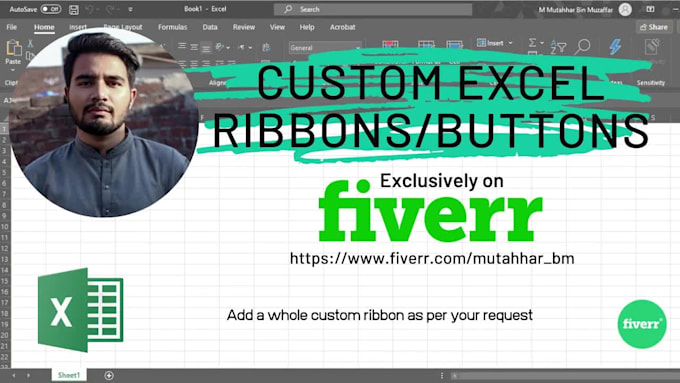
Task: Open Customize Quick Access Toolbar menu
Action: coord(130,9)
